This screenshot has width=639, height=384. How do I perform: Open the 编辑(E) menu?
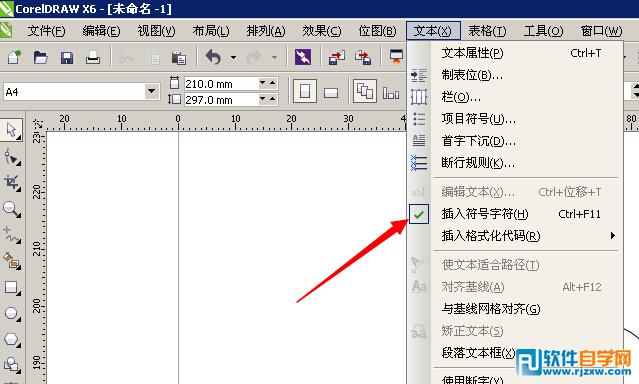(x=101, y=31)
